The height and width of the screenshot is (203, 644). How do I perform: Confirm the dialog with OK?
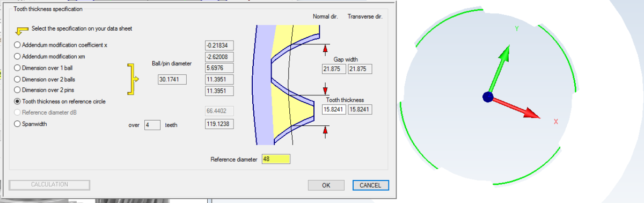click(326, 185)
